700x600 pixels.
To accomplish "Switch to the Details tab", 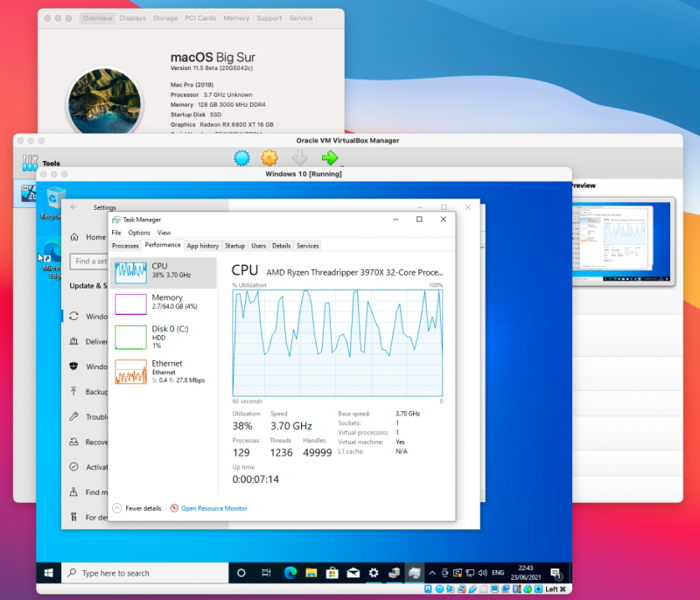I will pyautogui.click(x=281, y=246).
